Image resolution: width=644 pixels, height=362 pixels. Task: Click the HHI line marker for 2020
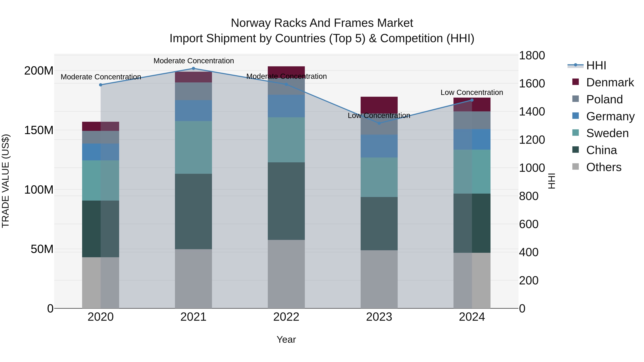(101, 85)
